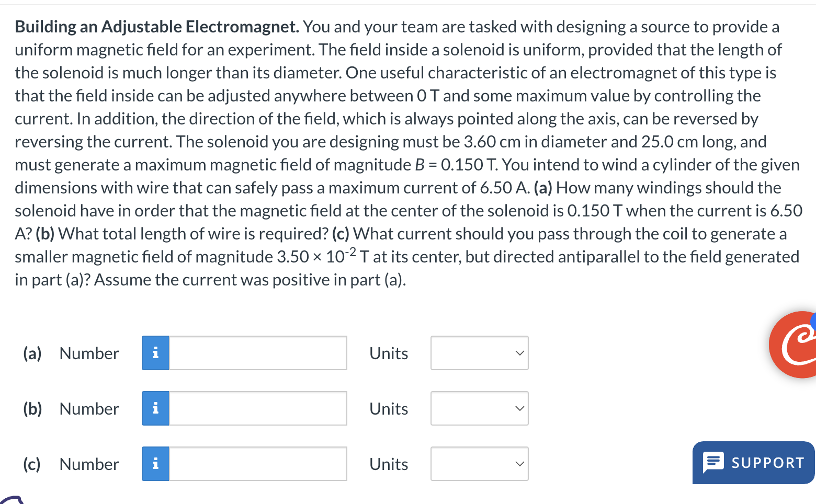The image size is (816, 504).
Task: Click the chat bubble icon on the SUPPORT button
Action: pyautogui.click(x=712, y=462)
